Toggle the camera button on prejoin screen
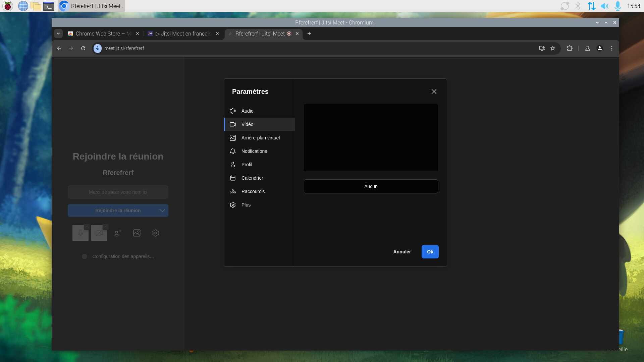Viewport: 644px width, 362px height. pos(99,233)
